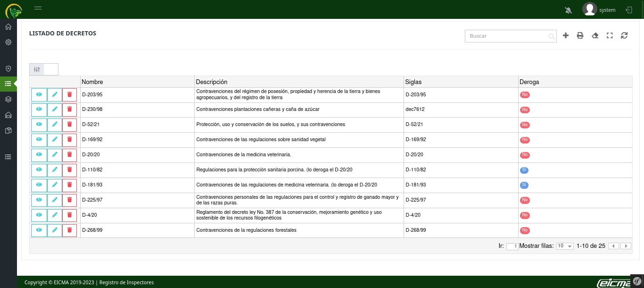
Task: Delete decree D-230/98 with trash icon
Action: coord(69,110)
